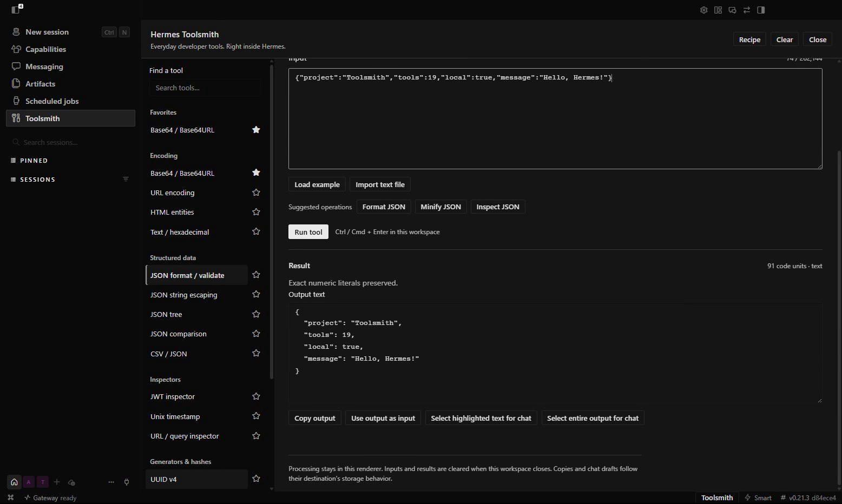Image resolution: width=842 pixels, height=504 pixels.
Task: Open the chat bubbles icon in top toolbar
Action: tap(732, 10)
